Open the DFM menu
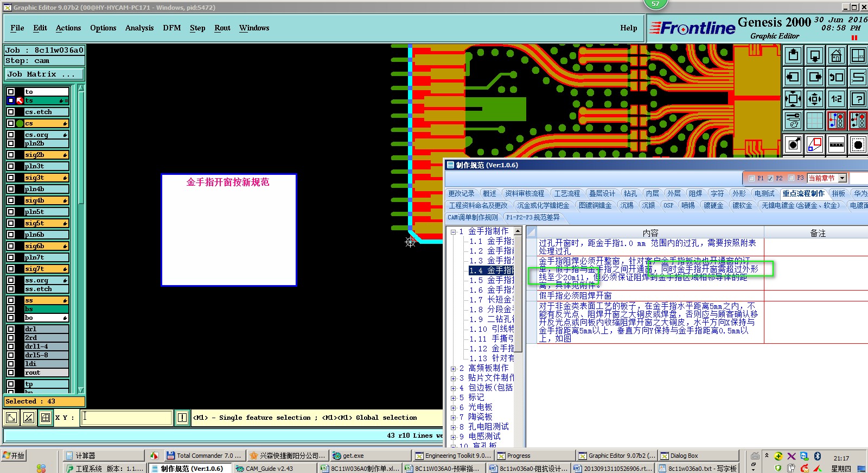 (172, 28)
